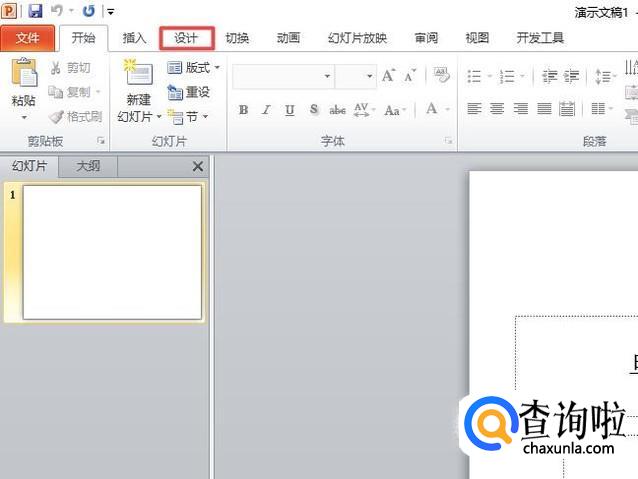Expand the 新建幻灯片 New Slide dropdown arrow

[159, 117]
